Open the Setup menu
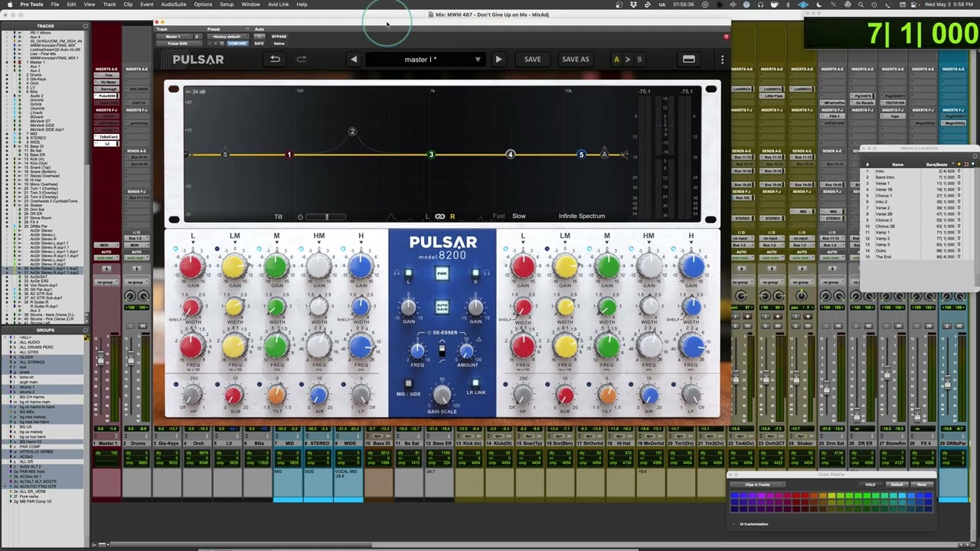Screen dimensions: 980x551 tap(227, 5)
